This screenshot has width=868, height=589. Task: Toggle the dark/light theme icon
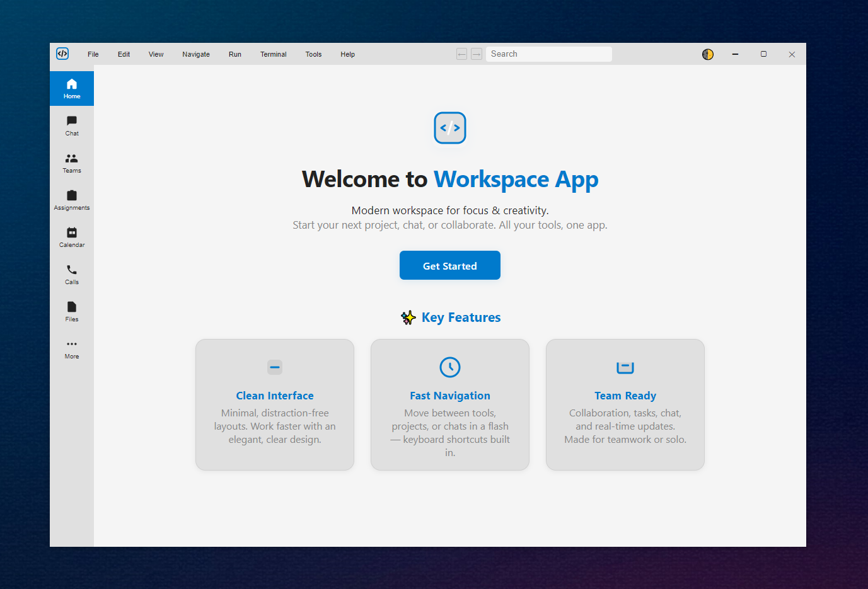point(707,54)
